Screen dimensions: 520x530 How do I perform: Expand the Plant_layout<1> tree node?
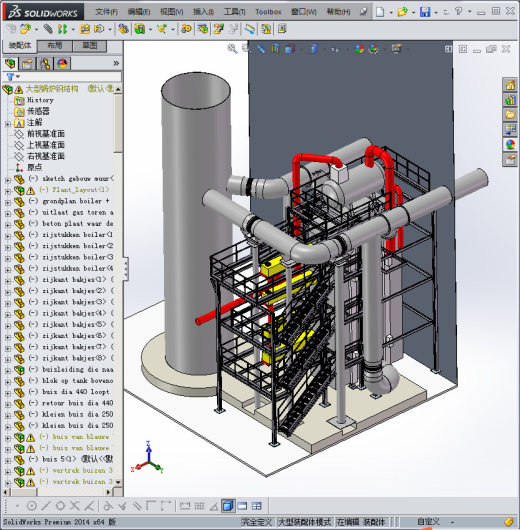point(8,191)
